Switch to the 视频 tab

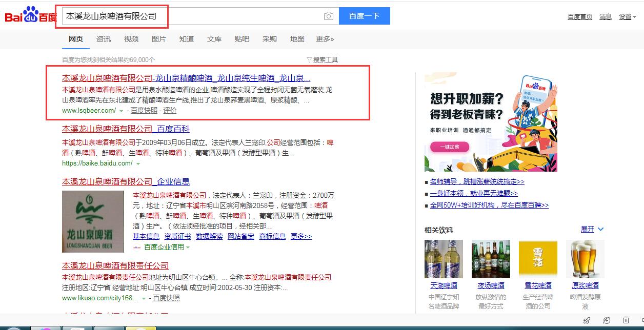[131, 39]
